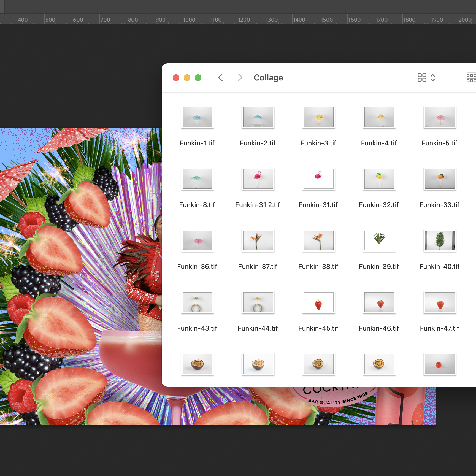Select the Funkin-44.tif thumbnail
This screenshot has width=476, height=476.
pos(258,302)
